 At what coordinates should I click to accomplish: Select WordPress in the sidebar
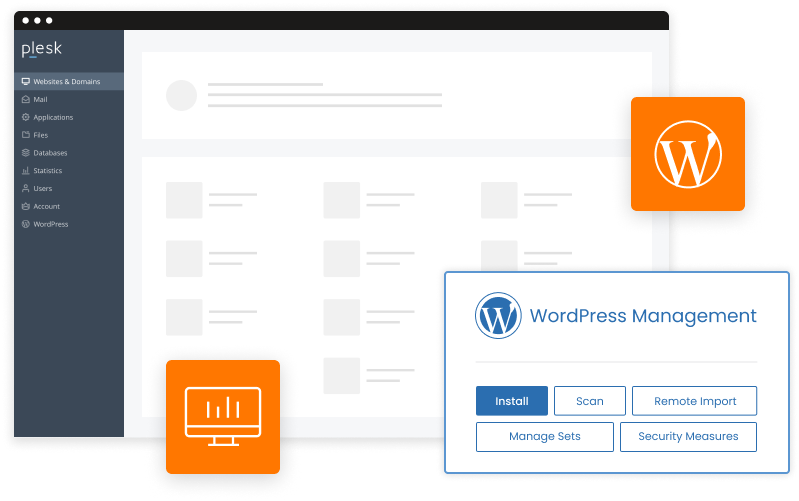[x=69, y=224]
